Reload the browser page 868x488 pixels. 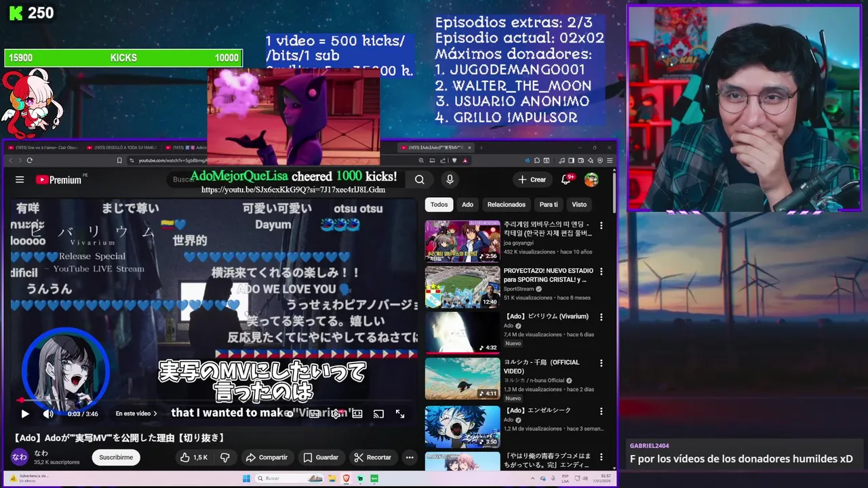coord(29,161)
